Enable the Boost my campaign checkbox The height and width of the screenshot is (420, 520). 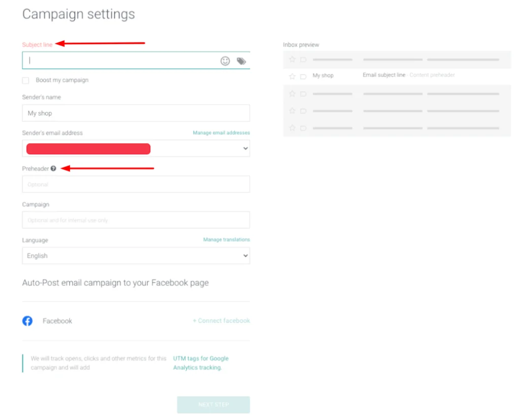[25, 81]
